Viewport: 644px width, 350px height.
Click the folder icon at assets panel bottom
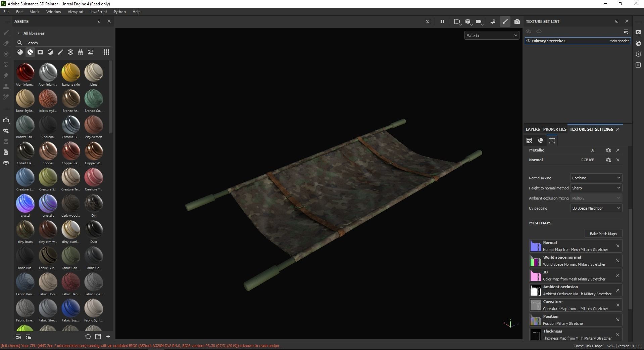[x=98, y=337]
